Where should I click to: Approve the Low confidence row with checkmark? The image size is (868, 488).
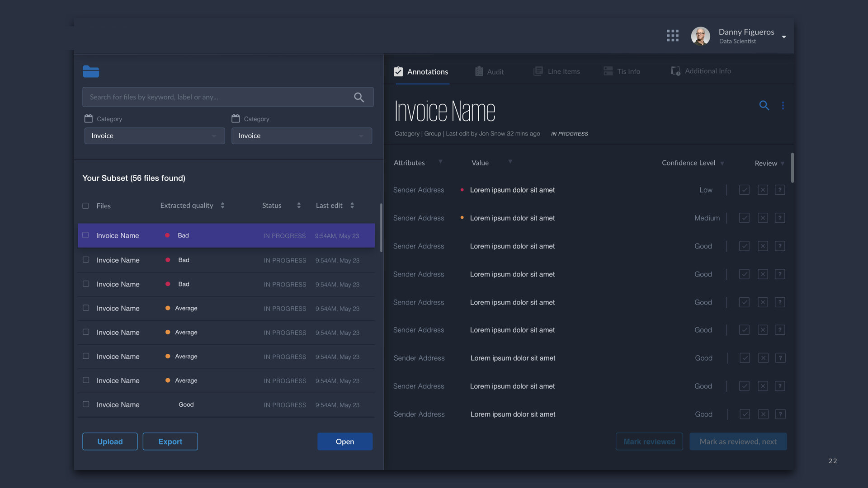744,190
